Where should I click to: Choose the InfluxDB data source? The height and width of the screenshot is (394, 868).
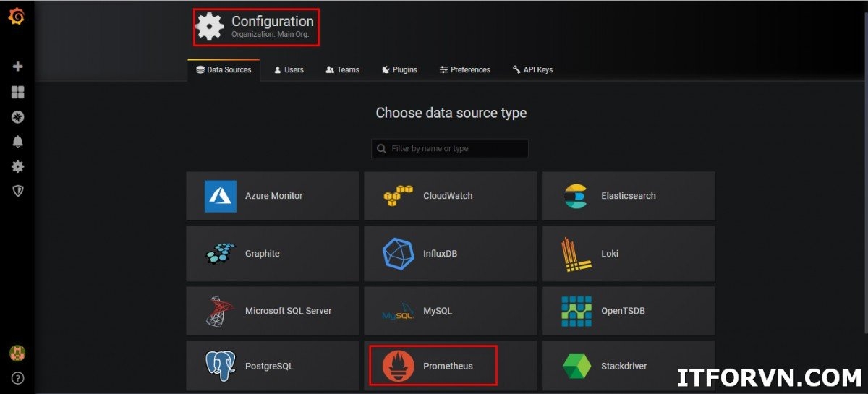(450, 254)
